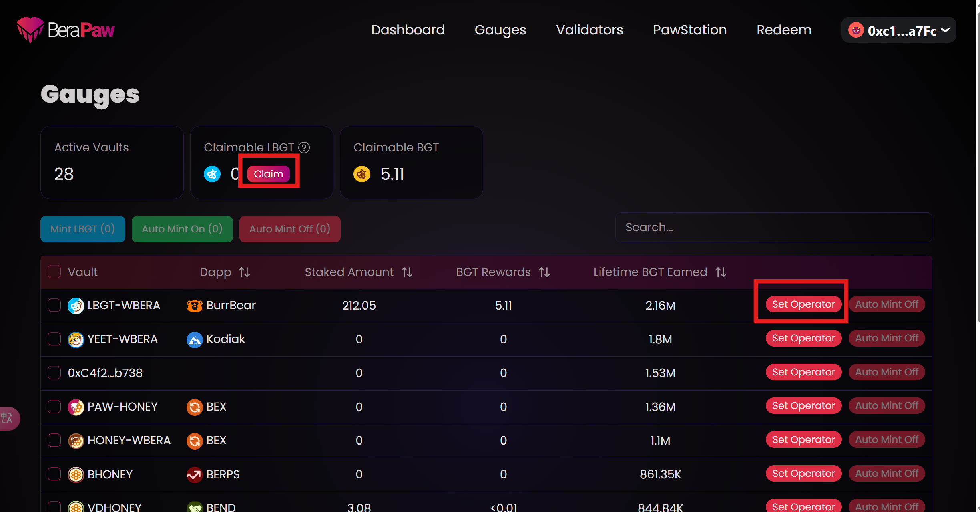Tick the PAW-HONEY vault checkbox
This screenshot has height=512, width=980.
pyautogui.click(x=54, y=407)
